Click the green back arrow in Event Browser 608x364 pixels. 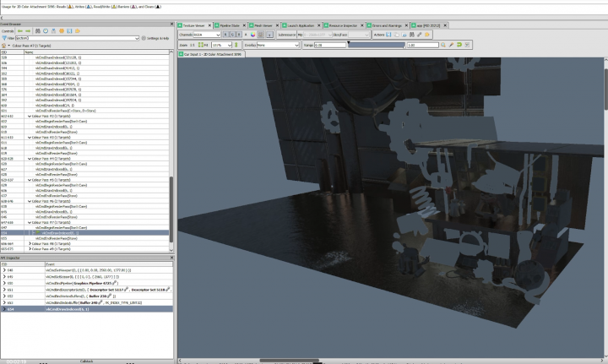point(20,31)
